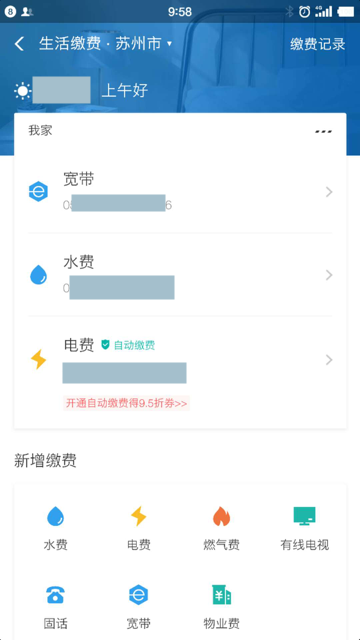Tap the 水费 water drop in 我家
The height and width of the screenshot is (640, 360).
tap(38, 275)
